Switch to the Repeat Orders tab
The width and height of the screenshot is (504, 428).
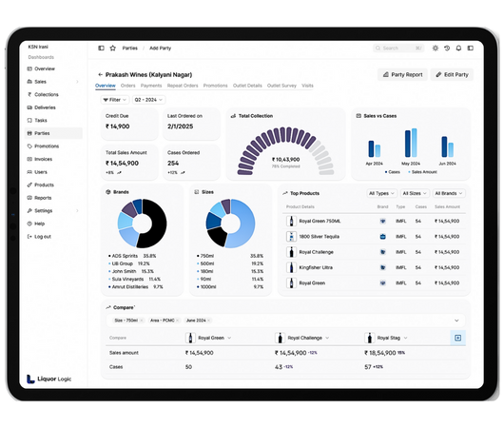[x=183, y=86]
